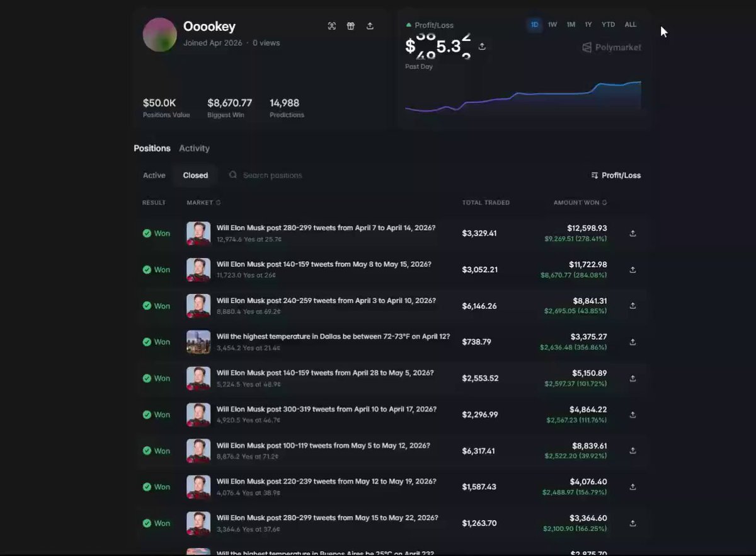Show Closed positions
This screenshot has height=556, width=756.
coord(195,175)
